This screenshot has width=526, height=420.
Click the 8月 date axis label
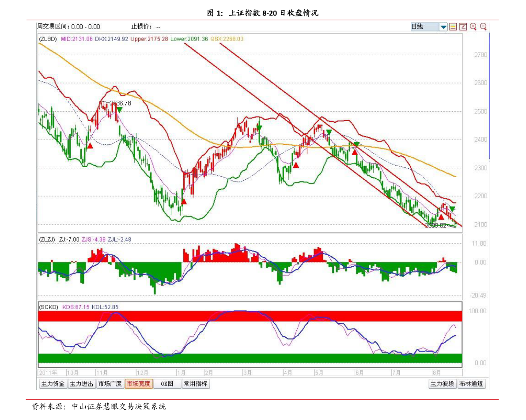(x=436, y=373)
